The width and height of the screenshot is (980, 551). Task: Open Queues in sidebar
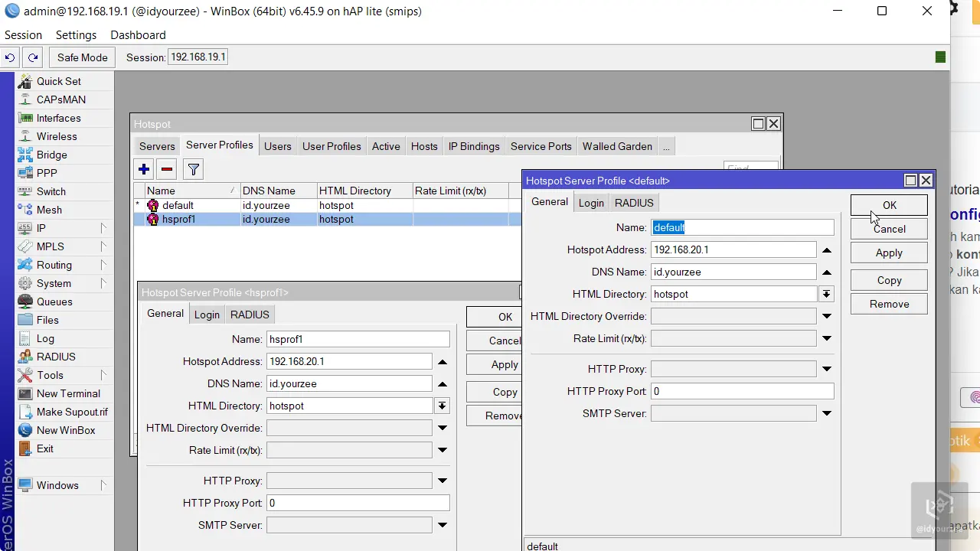point(54,302)
